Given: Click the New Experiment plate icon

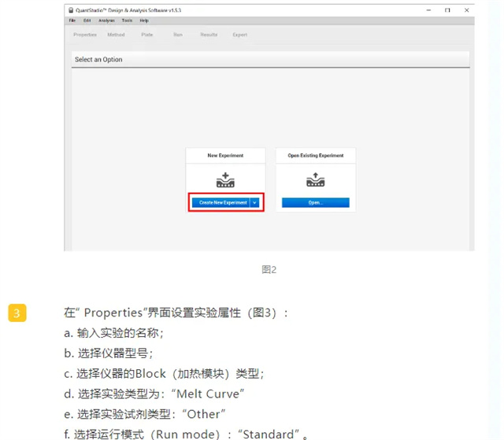Looking at the screenshot, I should click(x=225, y=180).
